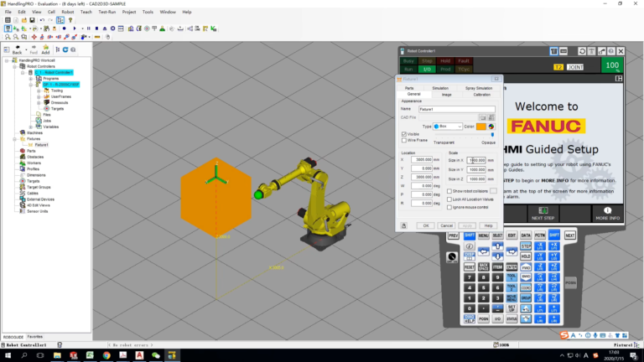Collapse the Fixtures tree node
This screenshot has height=362, width=644.
click(15, 139)
